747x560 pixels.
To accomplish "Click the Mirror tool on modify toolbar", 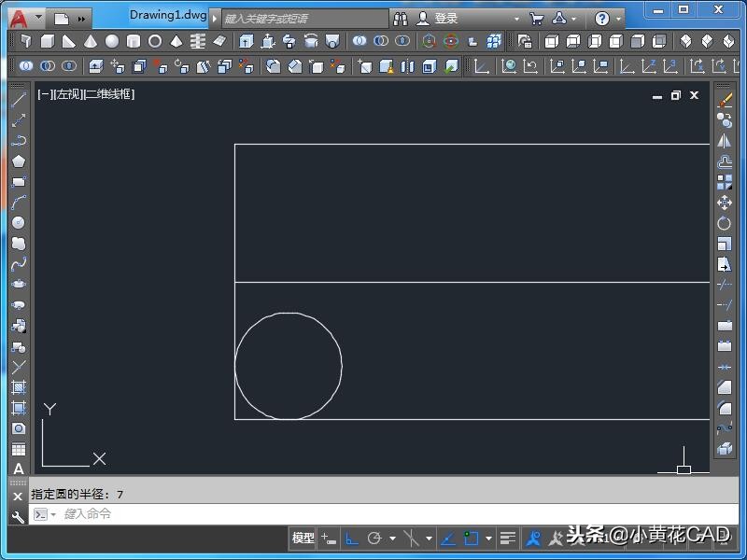I will [725, 141].
